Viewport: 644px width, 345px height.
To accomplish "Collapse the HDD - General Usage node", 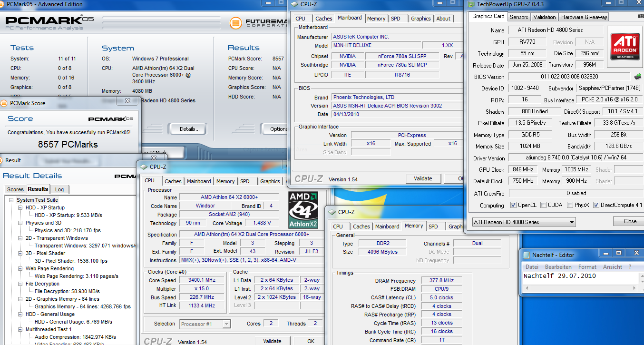I will tap(20, 315).
